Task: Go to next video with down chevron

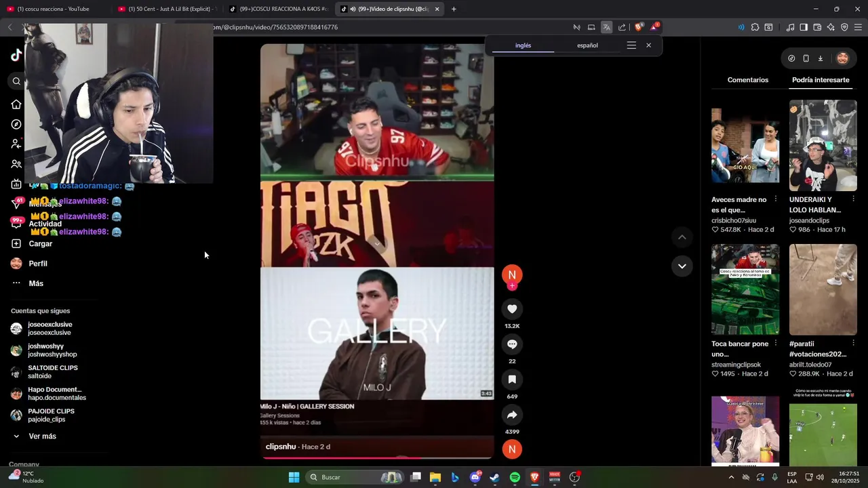Action: (682, 266)
